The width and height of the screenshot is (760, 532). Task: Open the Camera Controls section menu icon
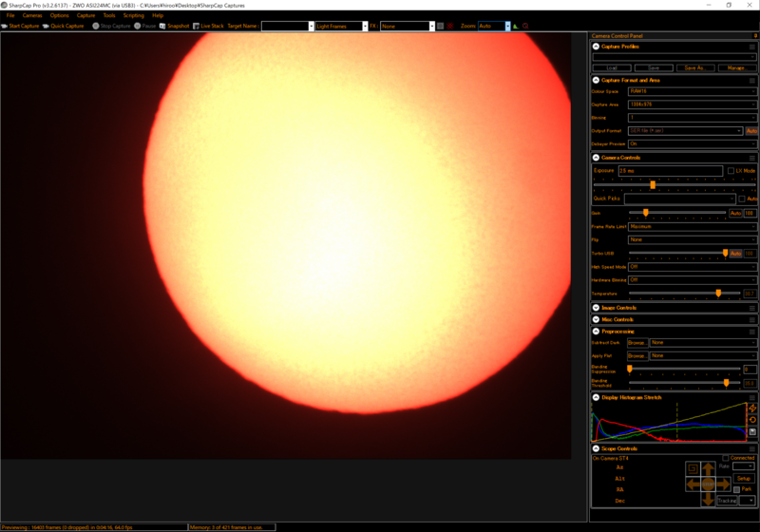(751, 158)
